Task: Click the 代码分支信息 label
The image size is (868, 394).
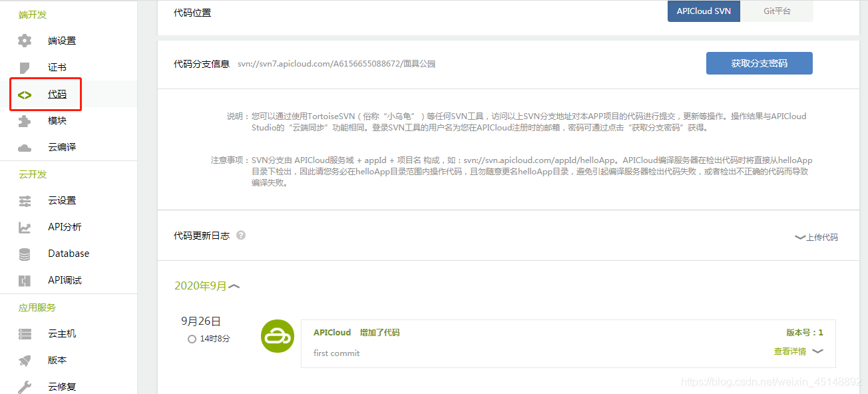Action: pyautogui.click(x=202, y=64)
